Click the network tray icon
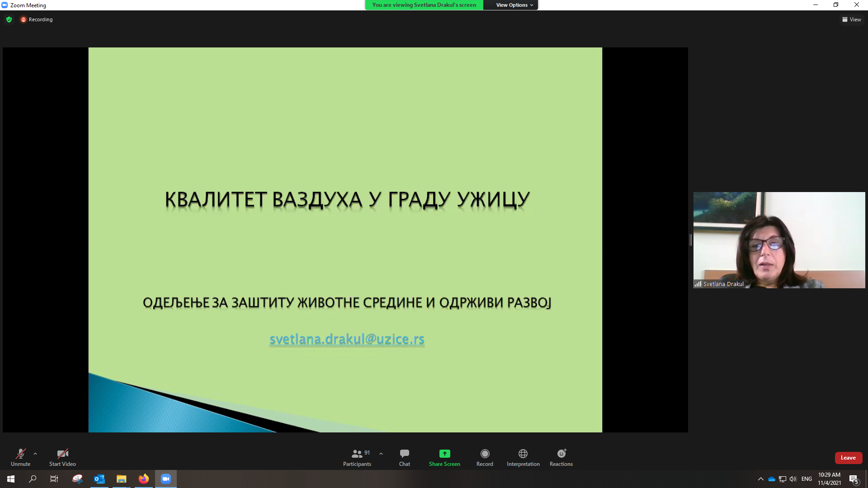 coord(783,479)
